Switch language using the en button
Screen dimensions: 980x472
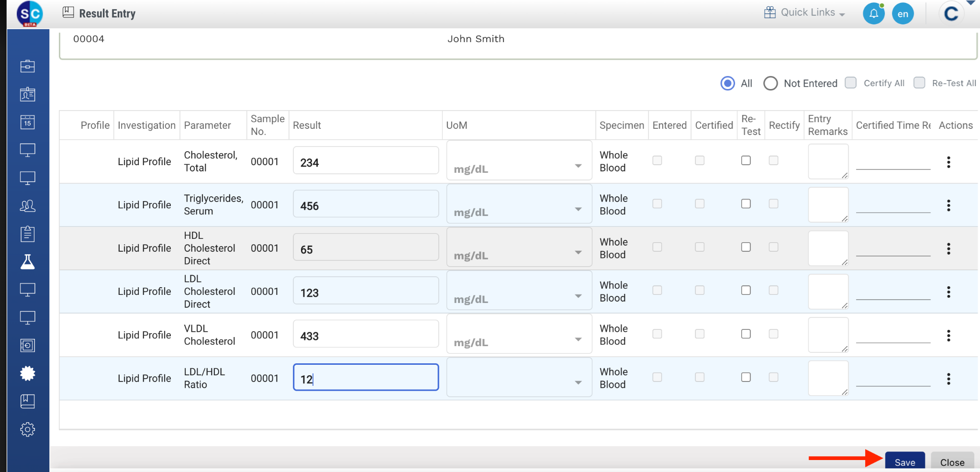tap(902, 14)
